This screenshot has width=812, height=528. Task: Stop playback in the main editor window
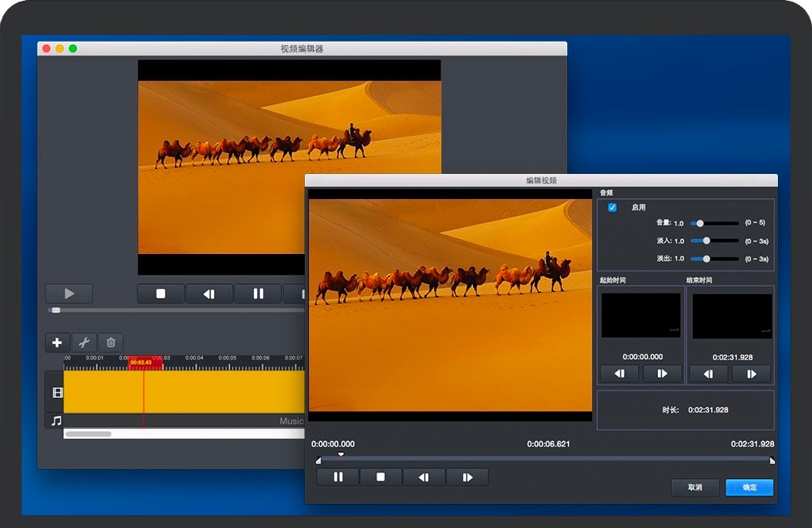tap(161, 293)
